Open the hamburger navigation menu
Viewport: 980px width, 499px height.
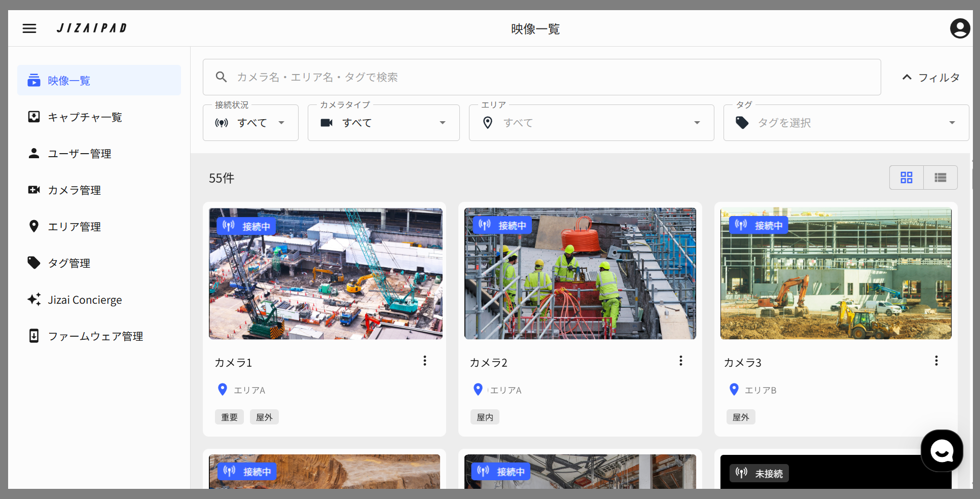click(29, 28)
